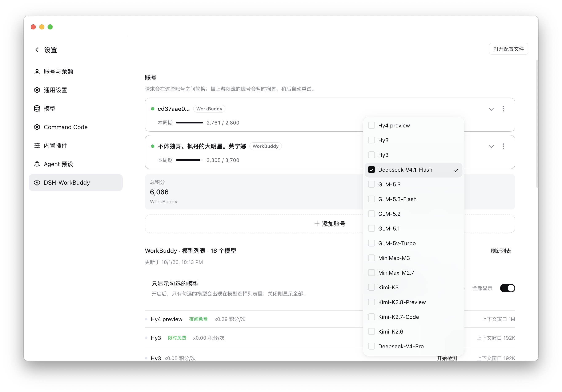Choose GLM-5.1 from the list

coord(413,229)
